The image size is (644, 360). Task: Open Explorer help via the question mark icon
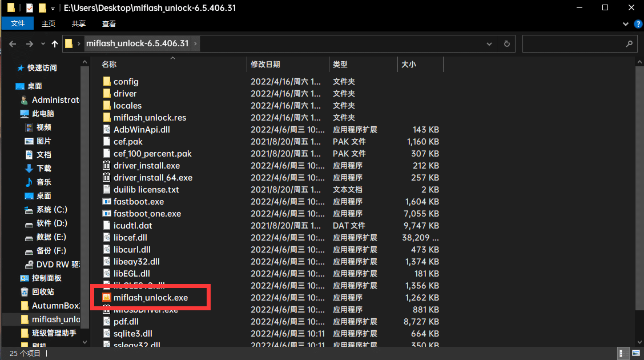[638, 24]
